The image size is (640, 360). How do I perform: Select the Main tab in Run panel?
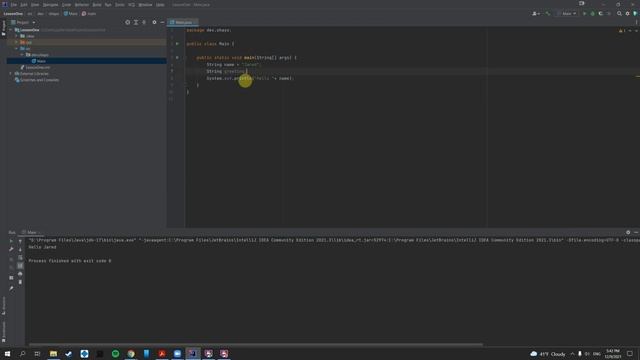click(x=31, y=232)
